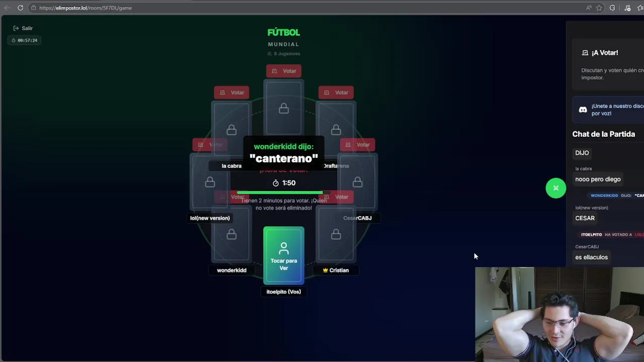Click the Chat de la Partida heading
Image resolution: width=644 pixels, height=362 pixels.
coord(604,134)
